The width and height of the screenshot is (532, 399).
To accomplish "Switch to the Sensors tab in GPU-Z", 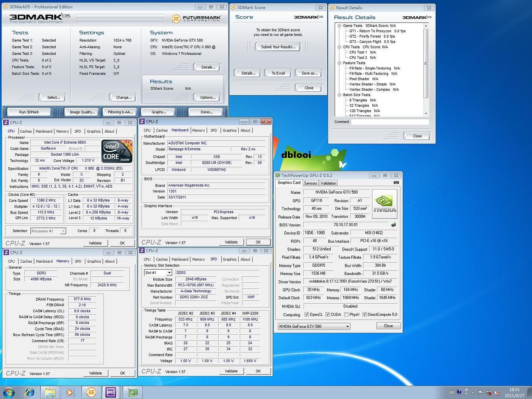I will point(310,183).
